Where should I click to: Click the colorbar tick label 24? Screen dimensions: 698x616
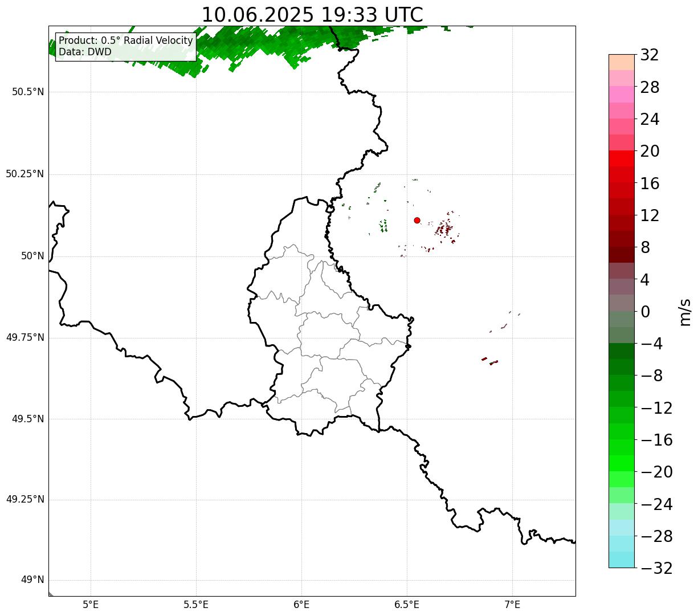(x=650, y=119)
